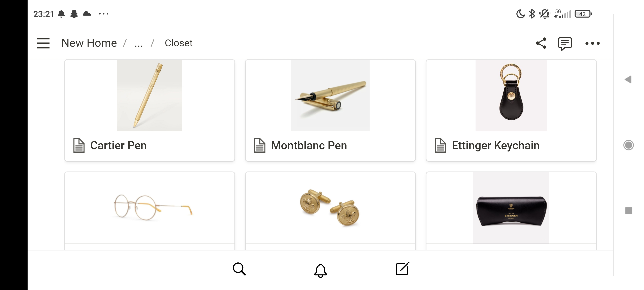Tap the gold Montblanc fountain pen image
644x290 pixels.
(x=330, y=96)
